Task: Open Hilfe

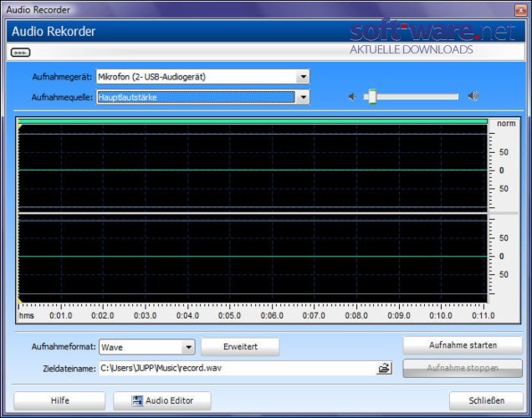Action: (x=59, y=400)
